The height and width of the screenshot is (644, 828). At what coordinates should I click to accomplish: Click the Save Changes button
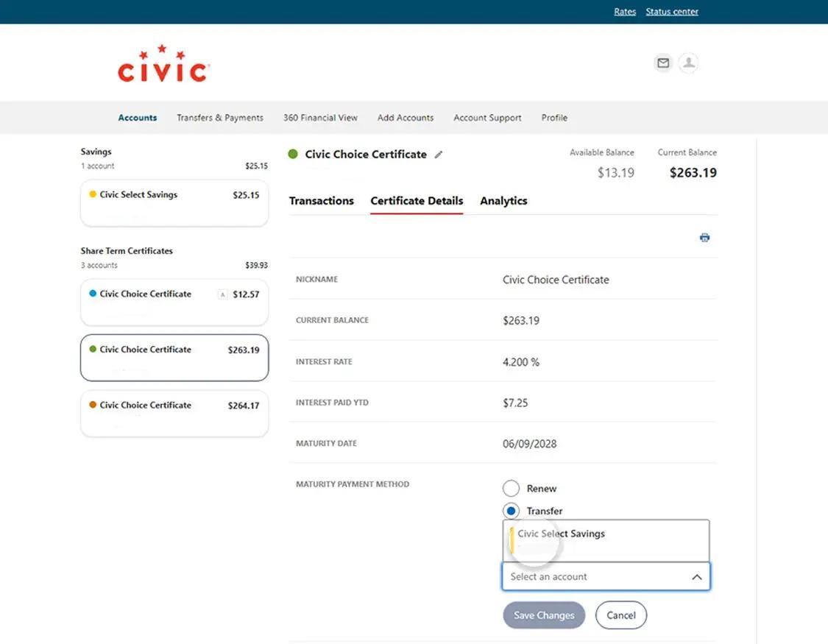click(x=544, y=615)
